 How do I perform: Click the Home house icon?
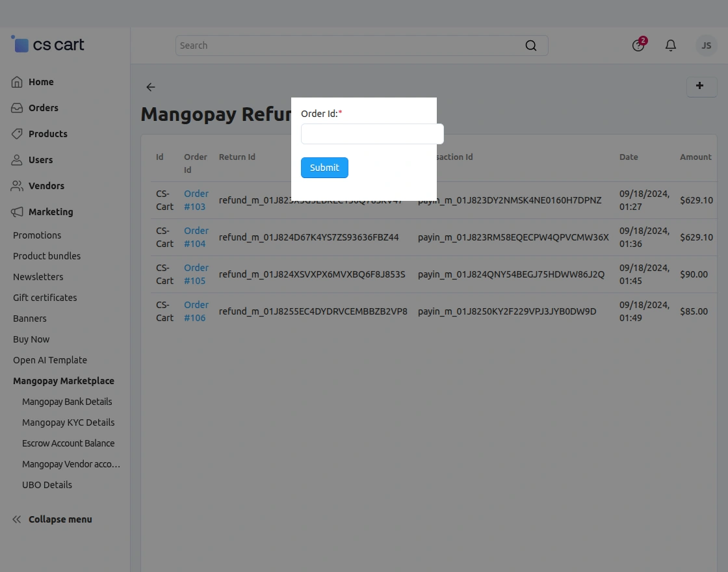[17, 82]
